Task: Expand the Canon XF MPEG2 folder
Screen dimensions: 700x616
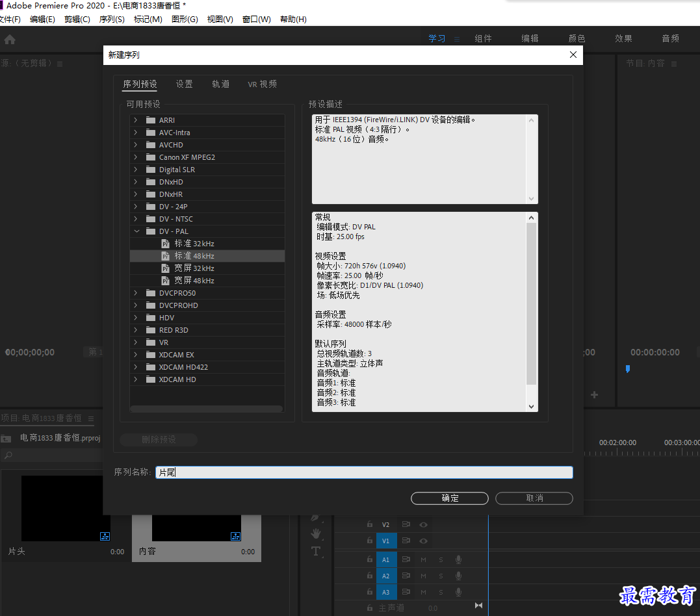Action: [136, 157]
